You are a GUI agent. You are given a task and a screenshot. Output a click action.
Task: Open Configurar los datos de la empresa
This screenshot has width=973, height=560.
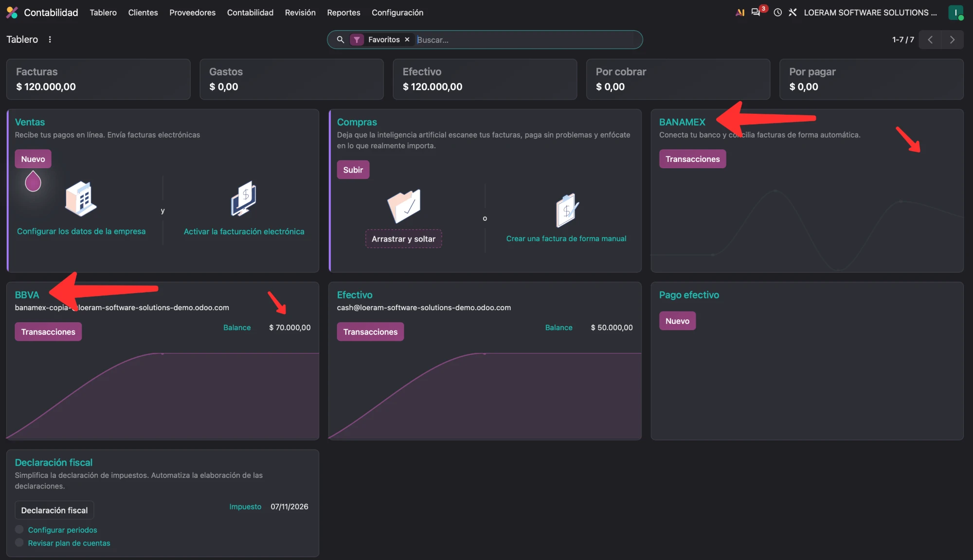coord(81,231)
